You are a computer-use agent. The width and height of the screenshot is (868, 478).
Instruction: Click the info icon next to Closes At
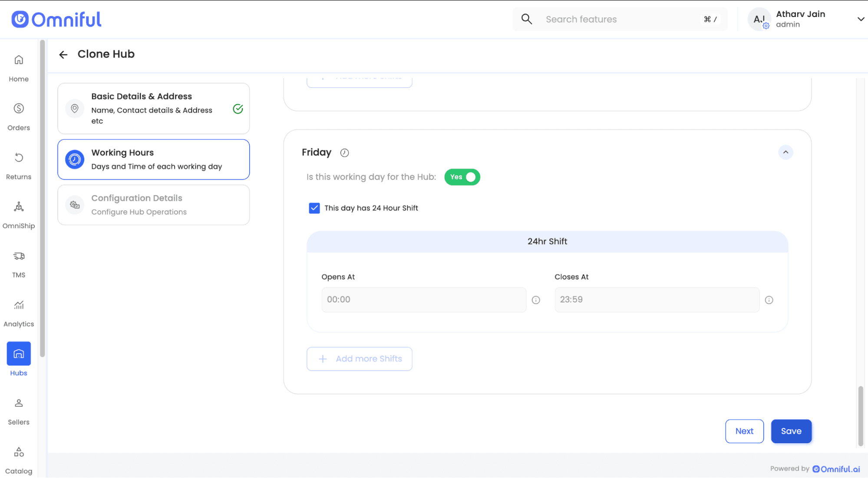click(769, 300)
